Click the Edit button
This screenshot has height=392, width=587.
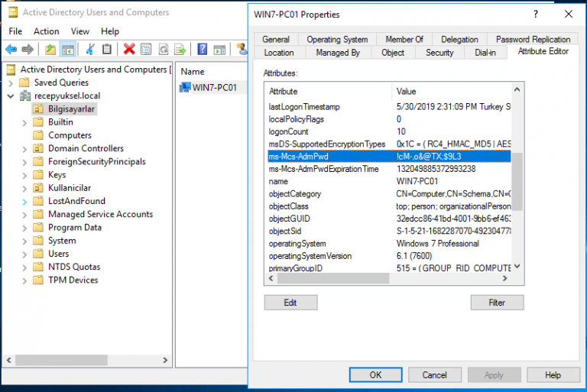click(x=290, y=303)
